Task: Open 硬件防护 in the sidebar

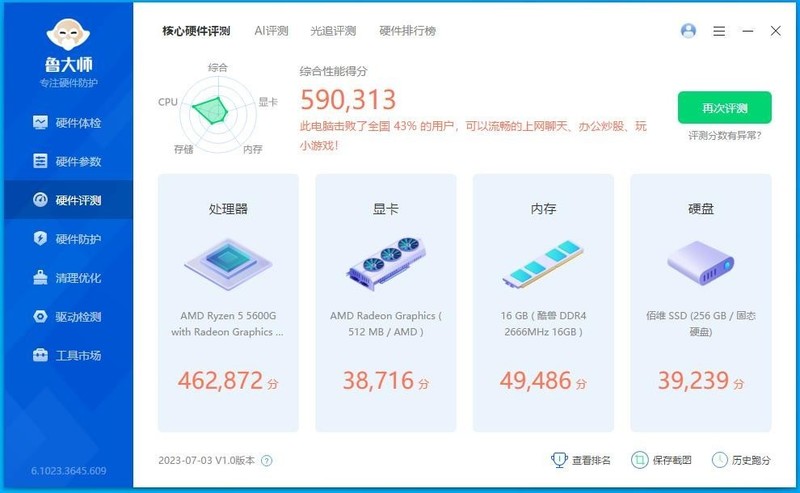Action: (x=67, y=239)
